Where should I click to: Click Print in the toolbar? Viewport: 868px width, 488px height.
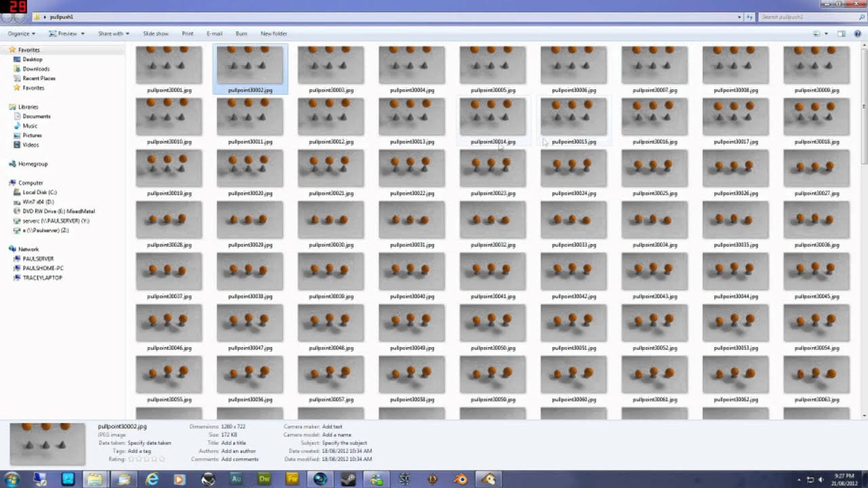188,33
